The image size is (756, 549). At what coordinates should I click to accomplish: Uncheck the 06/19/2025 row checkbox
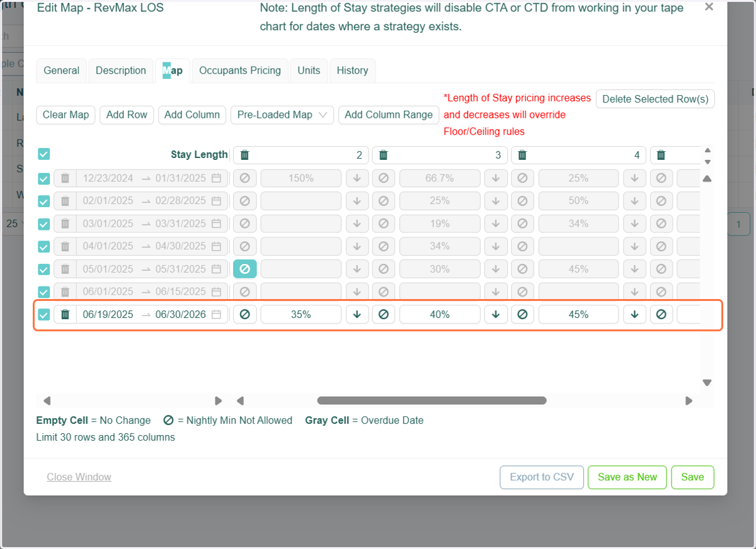tap(43, 315)
